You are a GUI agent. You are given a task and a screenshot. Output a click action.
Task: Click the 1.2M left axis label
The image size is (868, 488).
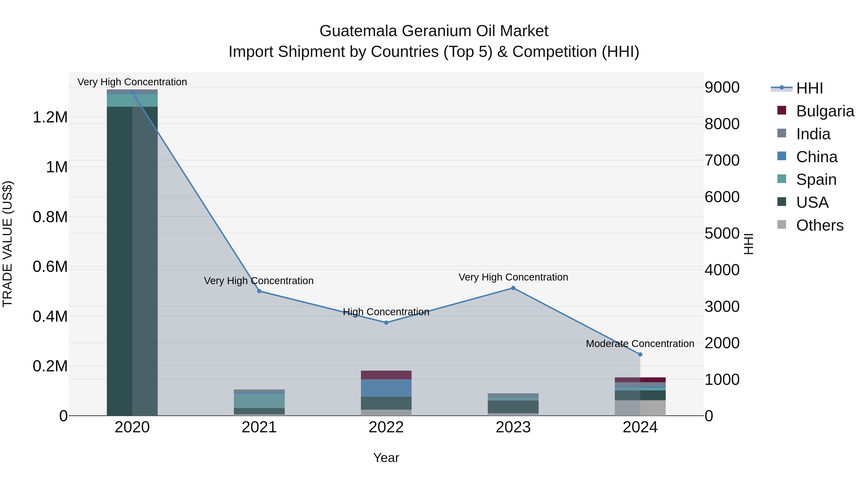pyautogui.click(x=50, y=117)
